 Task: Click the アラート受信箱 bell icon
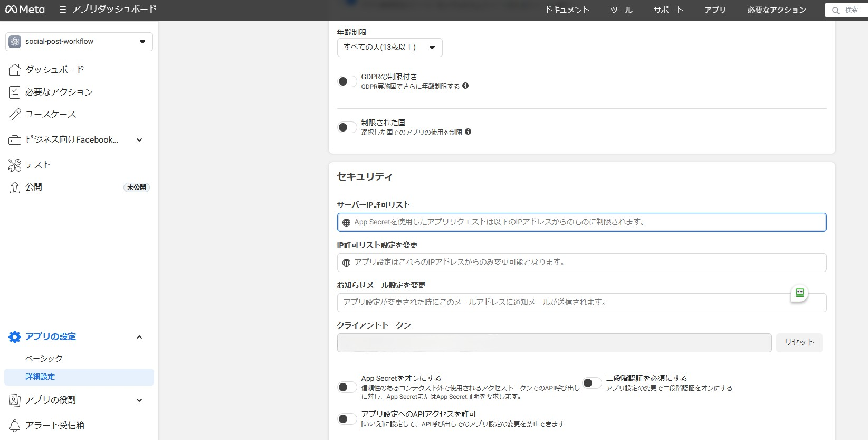15,425
